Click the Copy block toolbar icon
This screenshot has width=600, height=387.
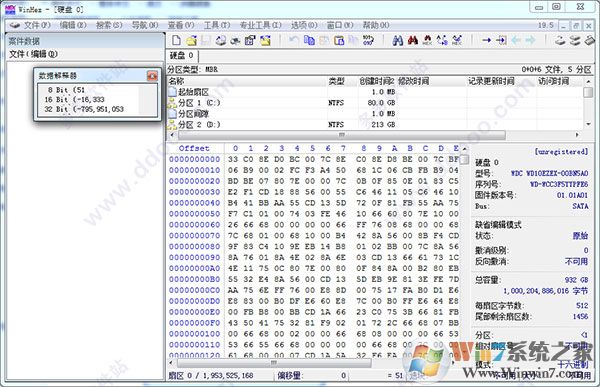[x=309, y=40]
